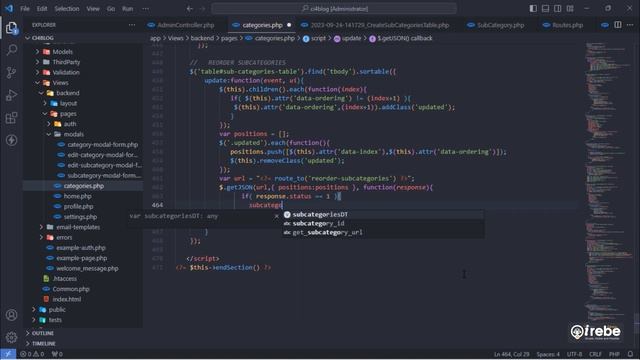Toggle the bottom panel layout icon
640x360 pixels.
pyautogui.click(x=545, y=9)
